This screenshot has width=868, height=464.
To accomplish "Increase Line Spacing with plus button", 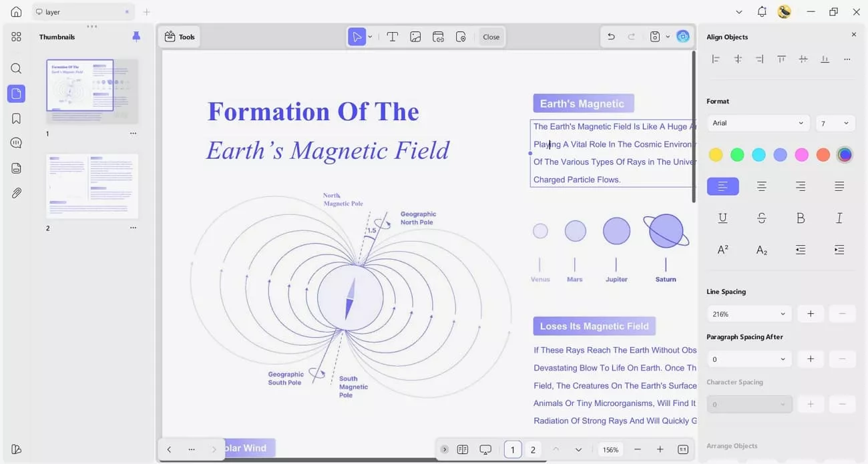I will pyautogui.click(x=811, y=314).
